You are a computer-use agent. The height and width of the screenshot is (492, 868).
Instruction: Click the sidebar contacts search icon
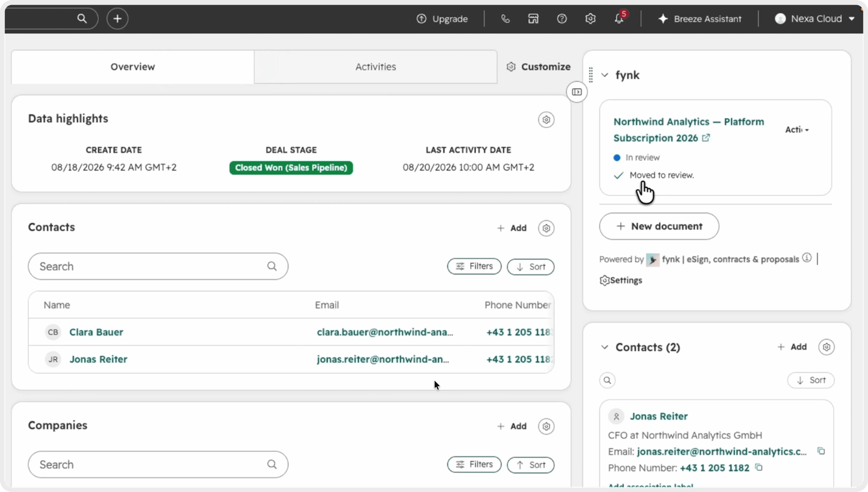[607, 380]
